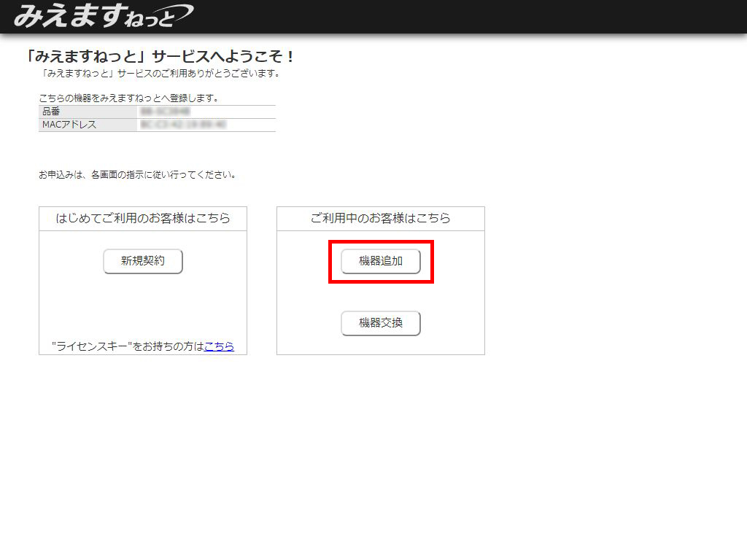747x560 pixels.
Task: Click the black header bar beside the logo
Action: (467, 16)
